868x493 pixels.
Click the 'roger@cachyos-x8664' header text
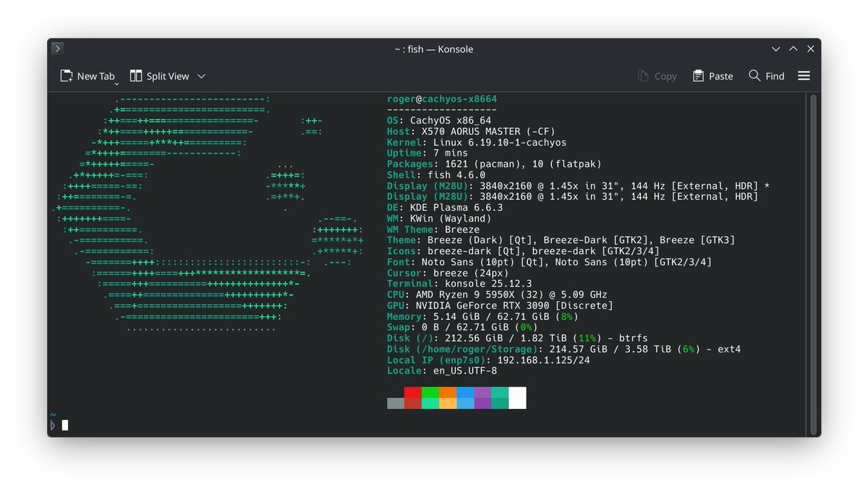[x=442, y=99]
